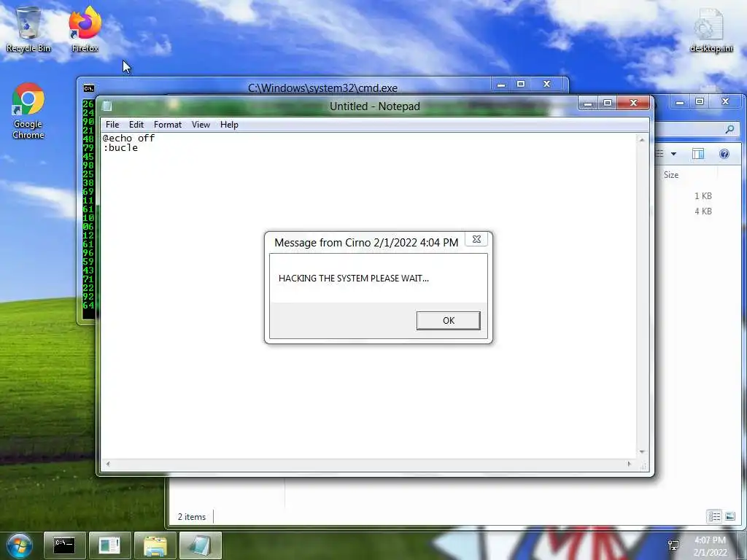Click Notepad horizontal scrollbar right arrow
Viewport: 747px width, 560px height.
point(629,464)
